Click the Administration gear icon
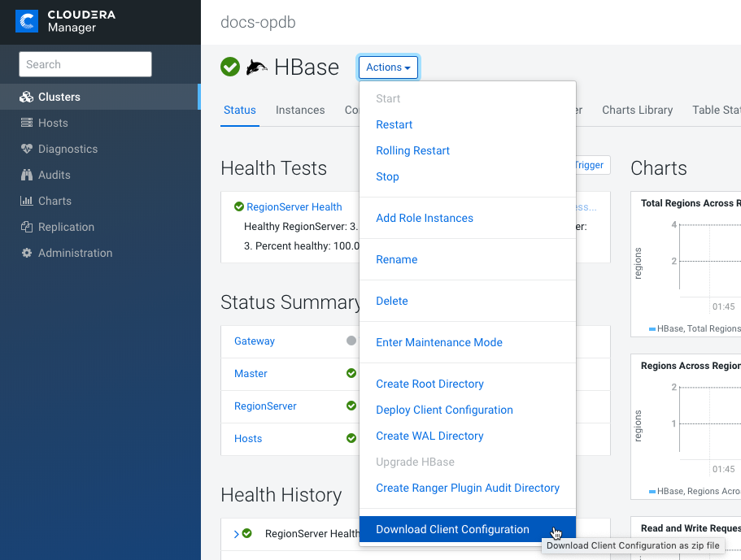The width and height of the screenshot is (741, 560). pyautogui.click(x=26, y=253)
